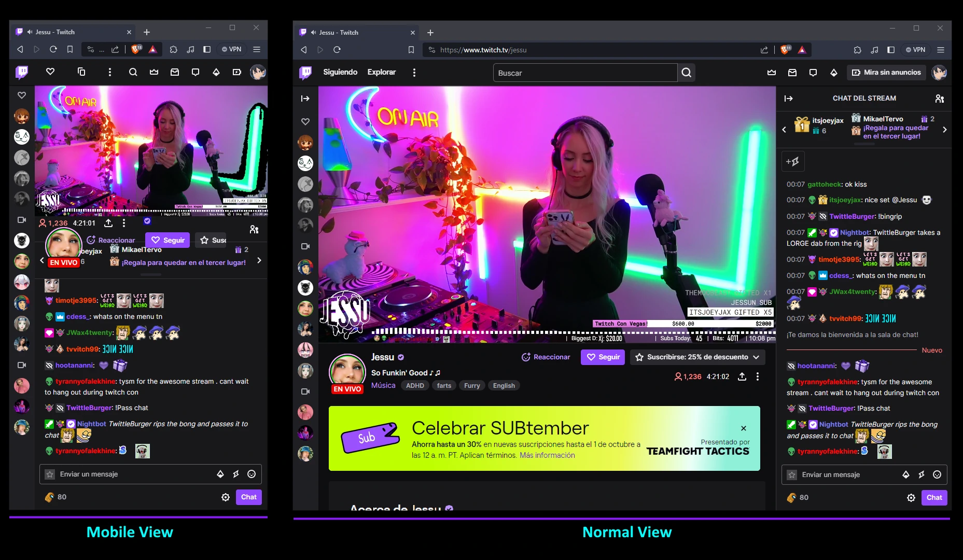Expand sidebar arrow in Normal View
Screen dimensions: 963x560
click(x=305, y=99)
